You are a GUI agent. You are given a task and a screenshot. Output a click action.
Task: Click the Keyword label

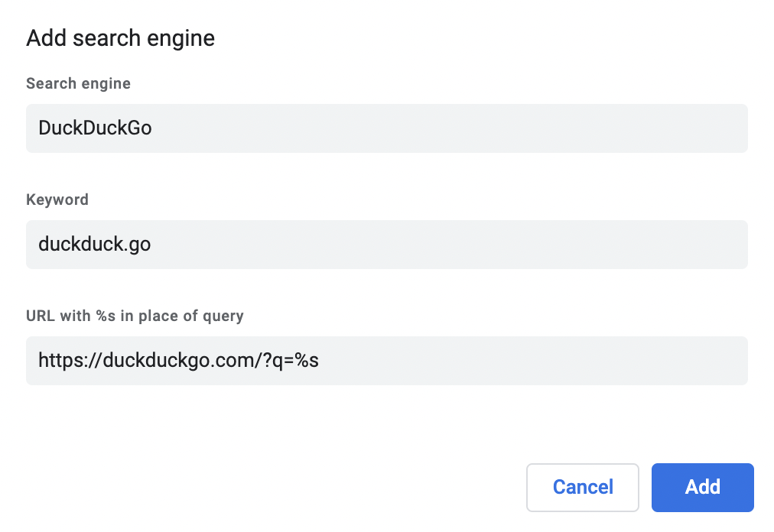[57, 199]
